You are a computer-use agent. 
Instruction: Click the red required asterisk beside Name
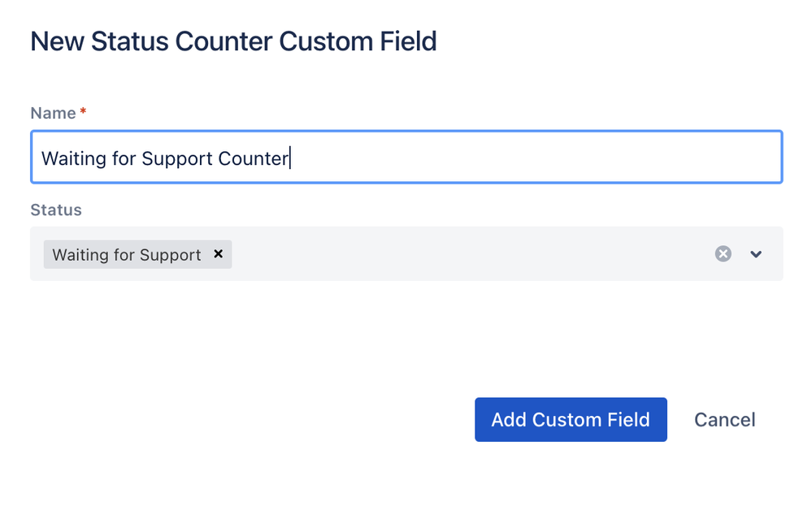pos(83,113)
